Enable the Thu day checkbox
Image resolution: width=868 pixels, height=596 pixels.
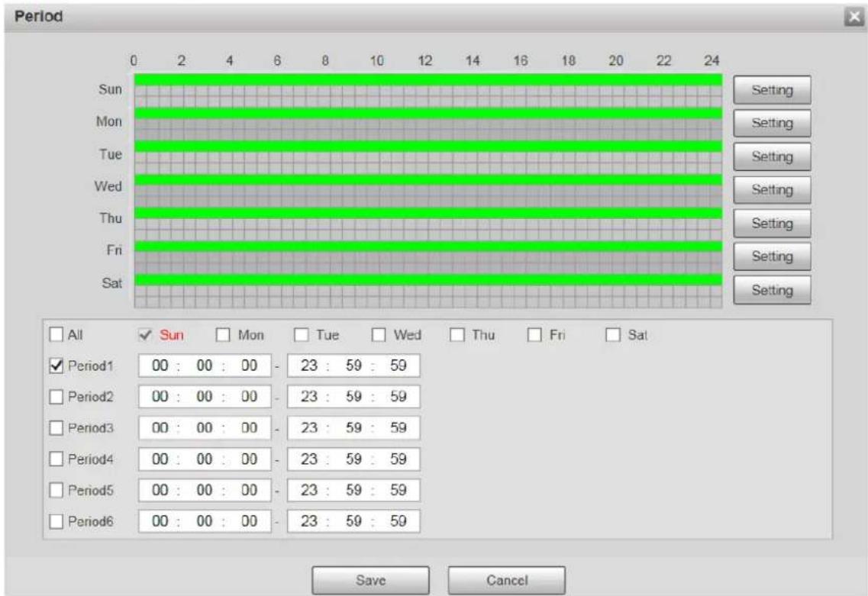tap(457, 335)
